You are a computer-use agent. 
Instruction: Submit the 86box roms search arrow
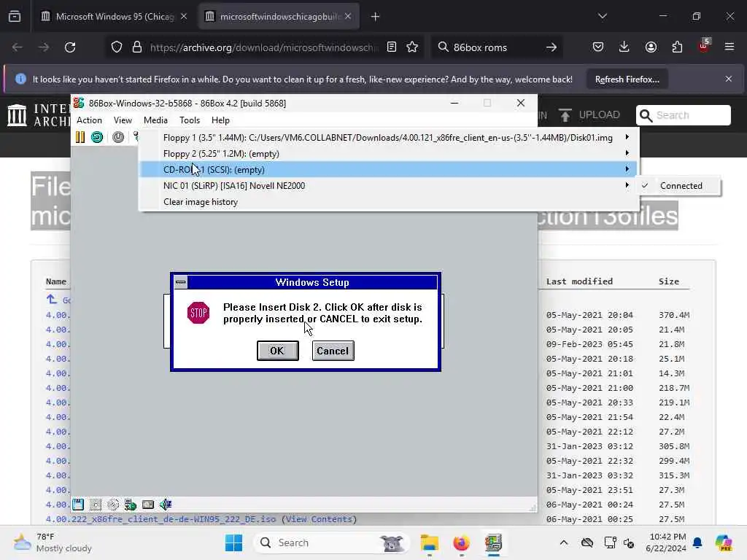pos(551,47)
